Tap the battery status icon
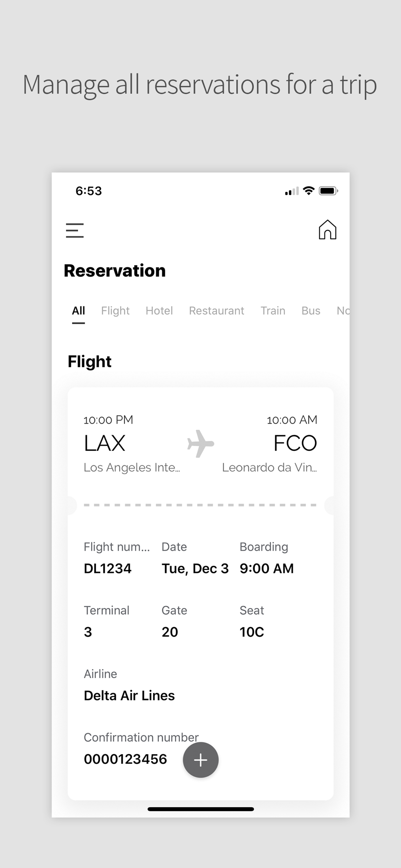The width and height of the screenshot is (401, 868). click(x=328, y=191)
